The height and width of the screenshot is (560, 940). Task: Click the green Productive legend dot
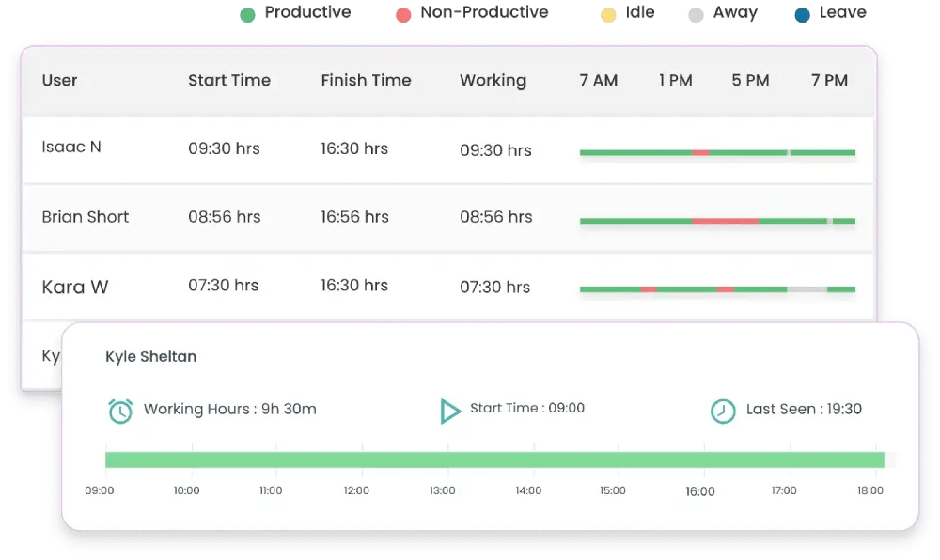(x=247, y=14)
